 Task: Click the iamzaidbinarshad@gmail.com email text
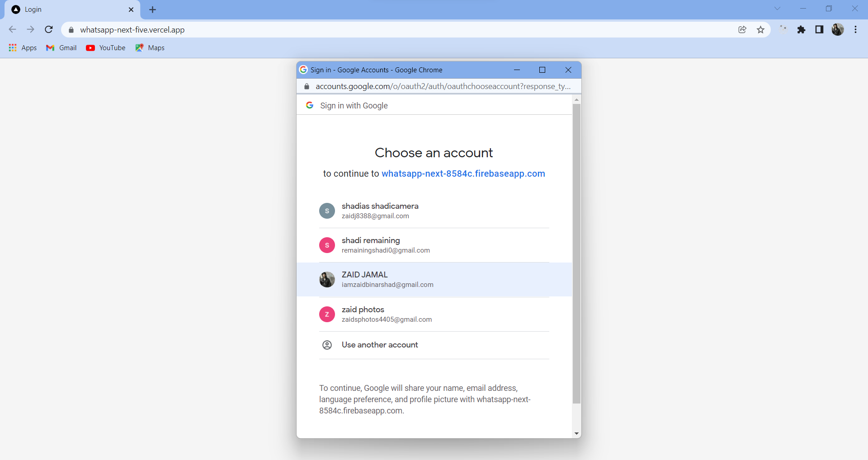pos(387,285)
